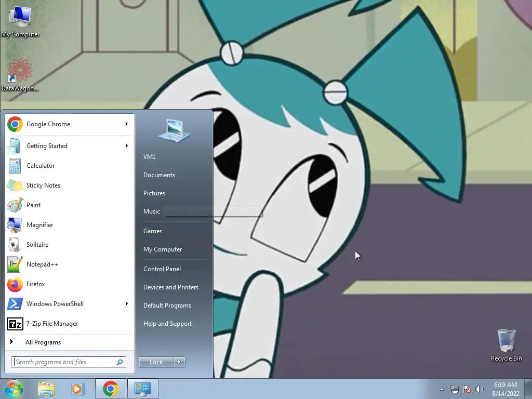Image resolution: width=532 pixels, height=399 pixels.
Task: Expand Windows PowerShell jump list arrow
Action: pos(127,303)
